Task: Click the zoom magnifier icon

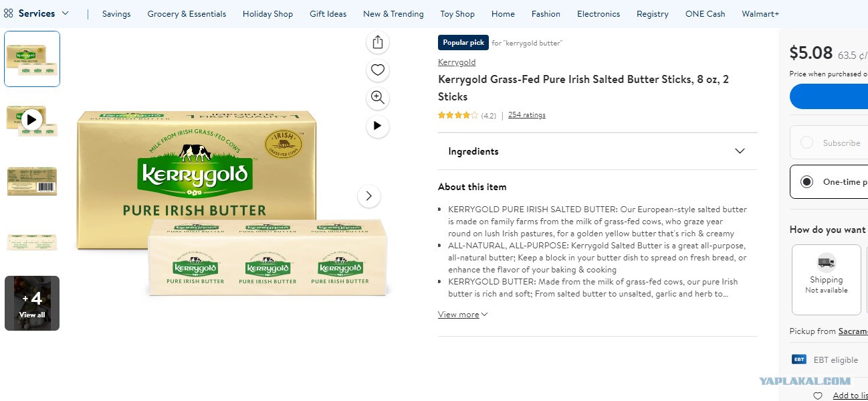Action: click(x=378, y=98)
